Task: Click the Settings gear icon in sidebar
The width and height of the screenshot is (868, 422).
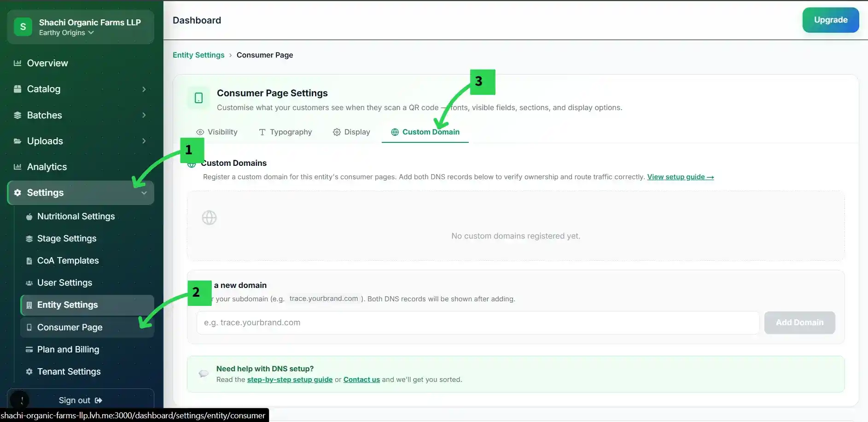Action: (x=17, y=193)
